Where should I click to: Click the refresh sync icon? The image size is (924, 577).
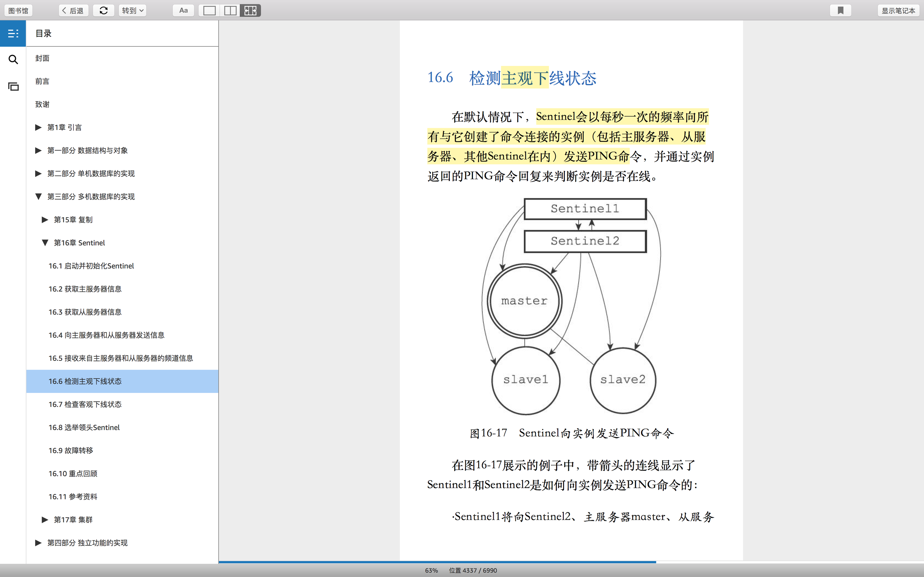point(104,11)
